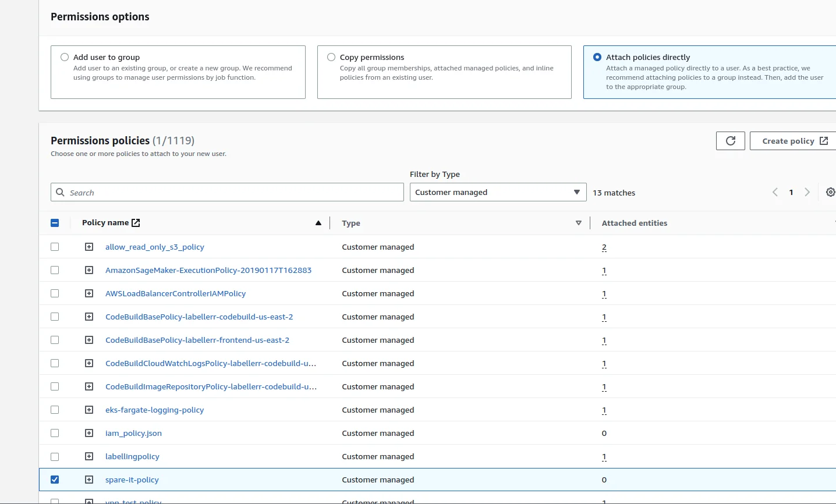Toggle the select-all policies header checkbox
Screen dimensions: 836x504
55,223
